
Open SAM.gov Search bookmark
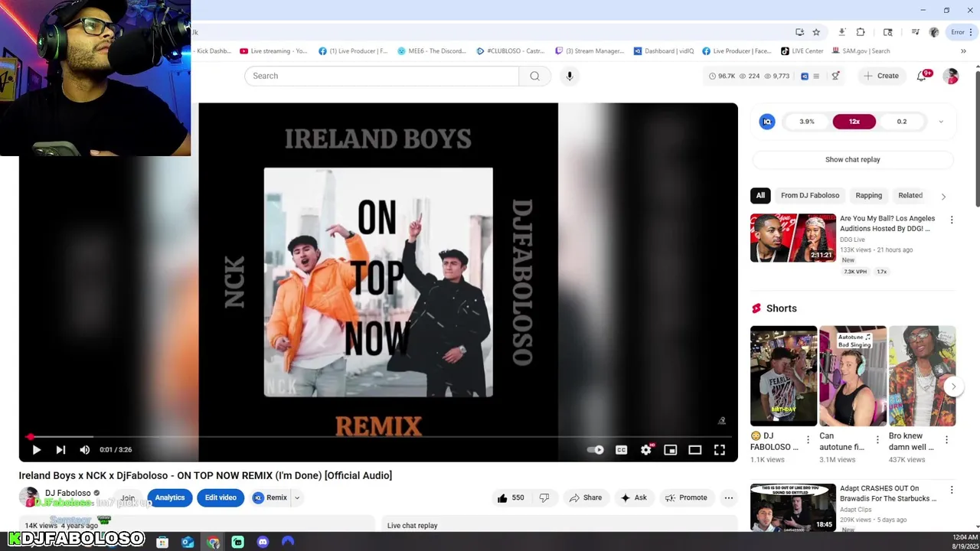861,51
